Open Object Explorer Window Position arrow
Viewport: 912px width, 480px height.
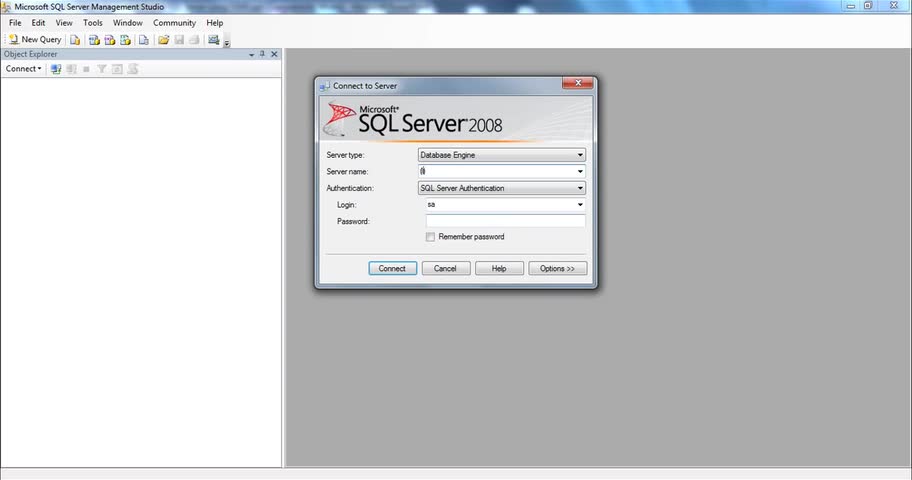click(251, 54)
